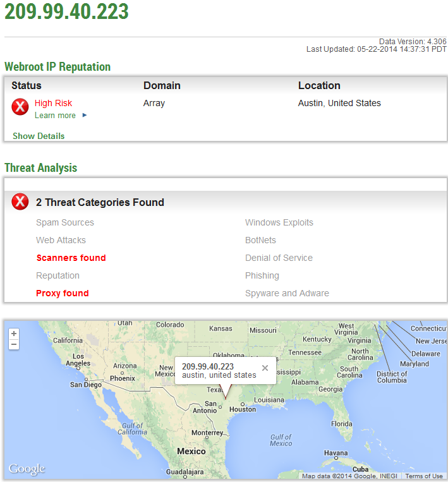The image size is (448, 482).
Task: Click the BotNets category label
Action: (x=260, y=240)
